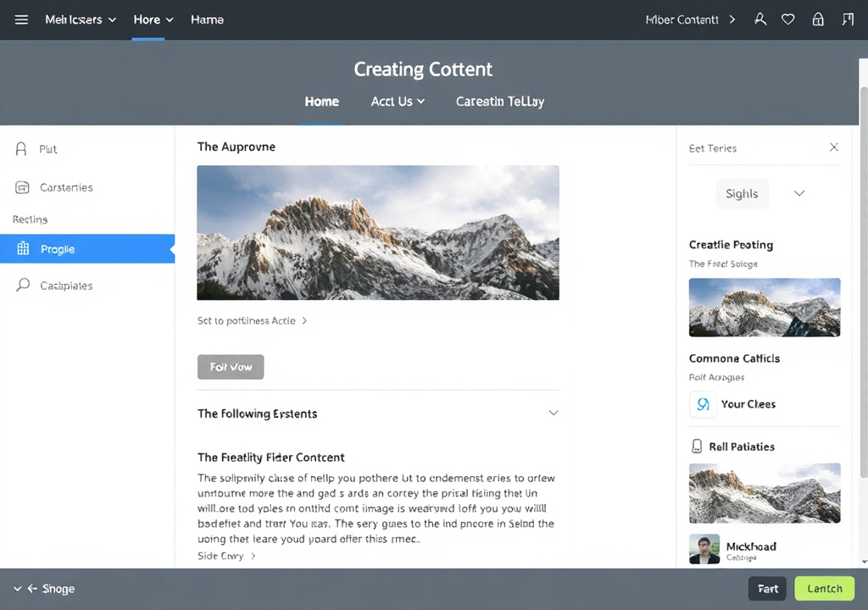868x610 pixels.
Task: Click the Mickhead name
Action: pos(751,546)
